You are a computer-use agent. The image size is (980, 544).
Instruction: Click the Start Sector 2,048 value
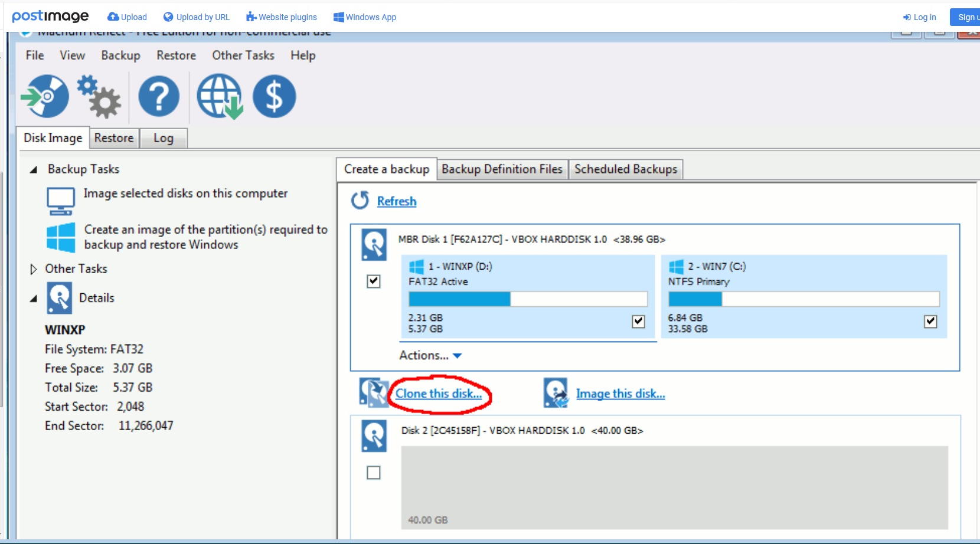(x=130, y=407)
